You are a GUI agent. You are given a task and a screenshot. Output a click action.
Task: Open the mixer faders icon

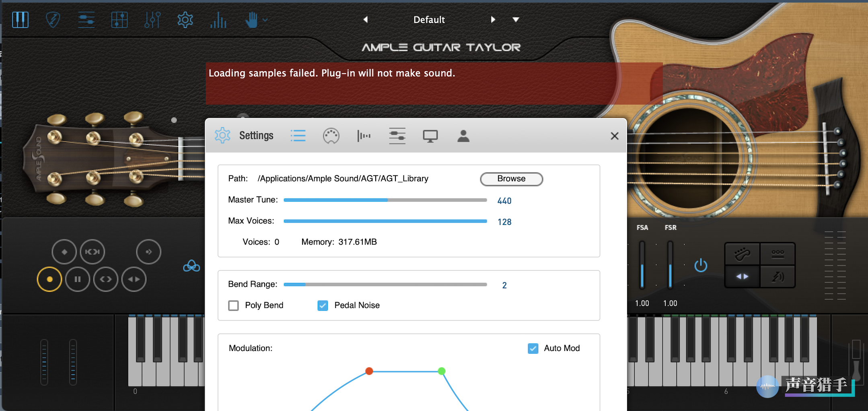(152, 20)
